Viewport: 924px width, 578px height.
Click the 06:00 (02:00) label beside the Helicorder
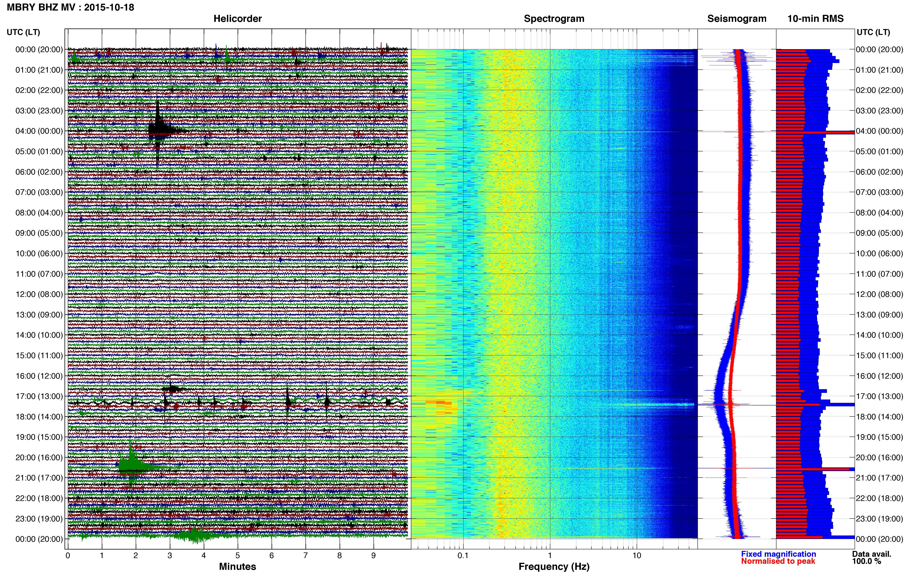tap(39, 172)
